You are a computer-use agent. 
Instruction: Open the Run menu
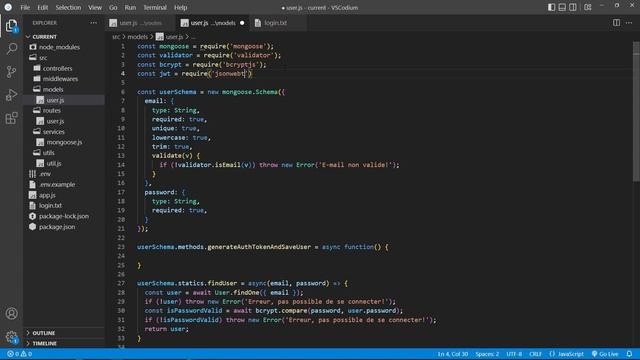coord(130,7)
